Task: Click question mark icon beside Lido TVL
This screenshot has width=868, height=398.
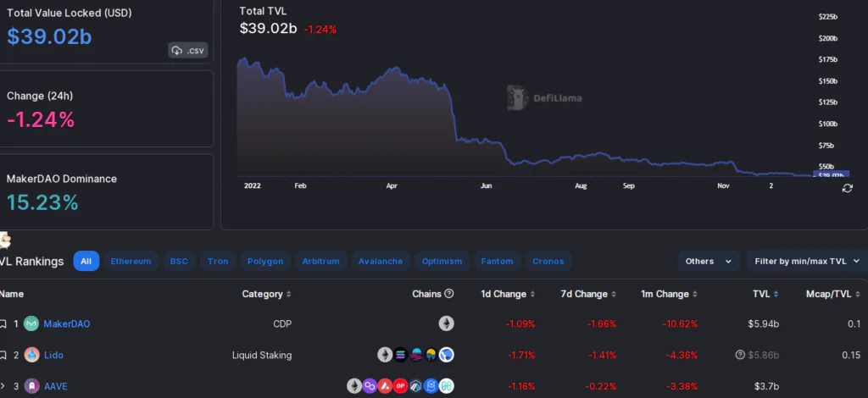Action: 740,355
